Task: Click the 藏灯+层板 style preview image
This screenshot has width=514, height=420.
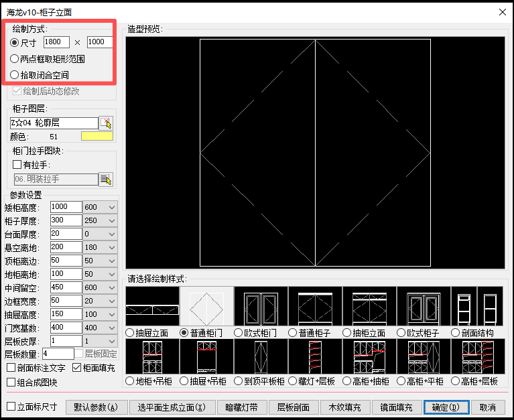Action: [x=315, y=356]
